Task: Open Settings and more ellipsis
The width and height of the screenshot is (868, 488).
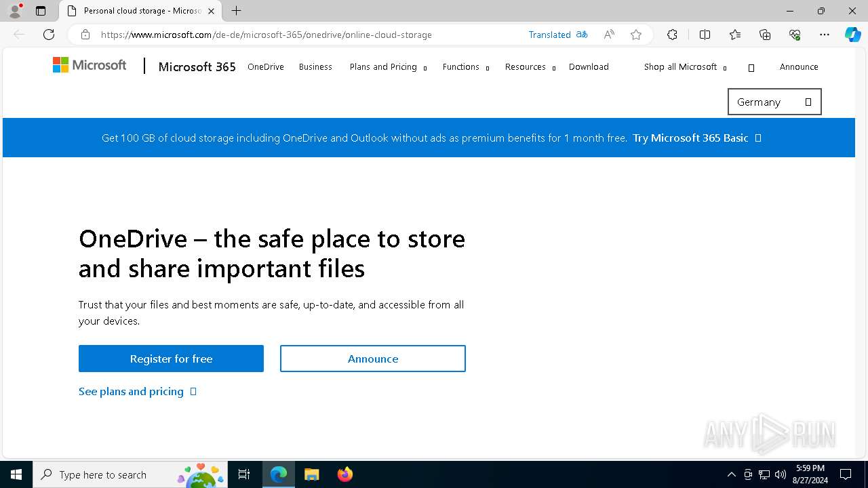Action: [825, 35]
